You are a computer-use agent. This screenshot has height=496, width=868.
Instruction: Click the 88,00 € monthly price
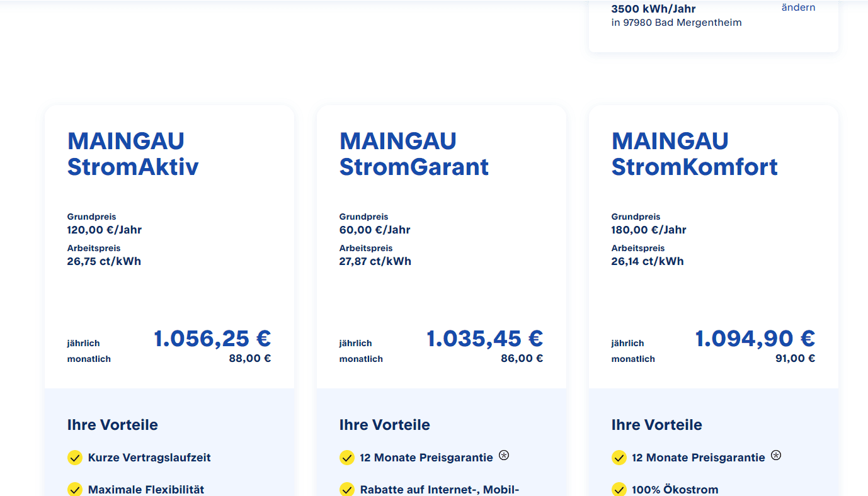pos(250,359)
